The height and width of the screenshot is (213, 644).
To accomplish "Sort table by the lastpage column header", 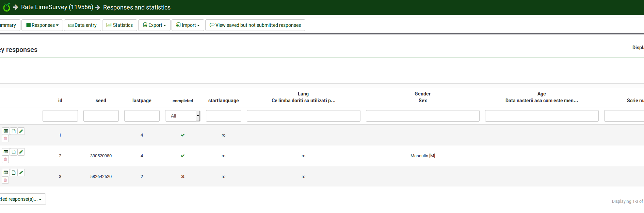I will (x=142, y=101).
